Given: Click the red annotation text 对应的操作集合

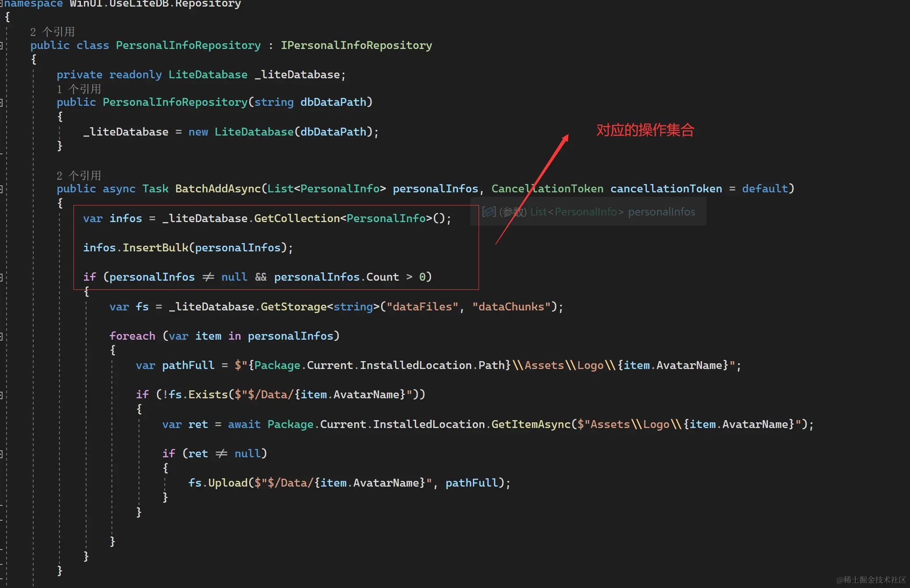Looking at the screenshot, I should click(x=645, y=130).
